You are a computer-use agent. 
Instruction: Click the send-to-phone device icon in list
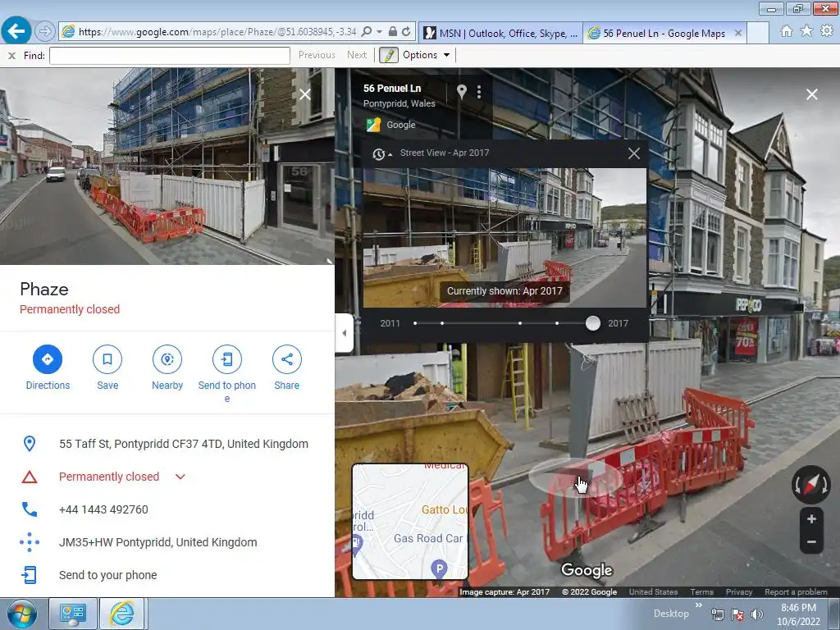(30, 575)
